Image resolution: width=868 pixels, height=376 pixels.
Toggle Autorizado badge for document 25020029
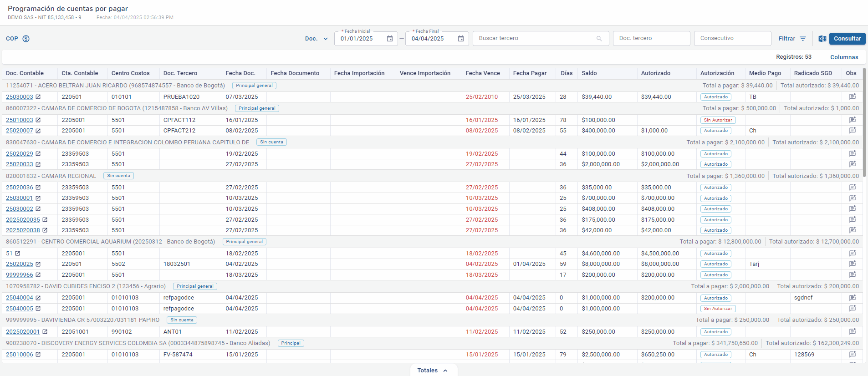(716, 154)
